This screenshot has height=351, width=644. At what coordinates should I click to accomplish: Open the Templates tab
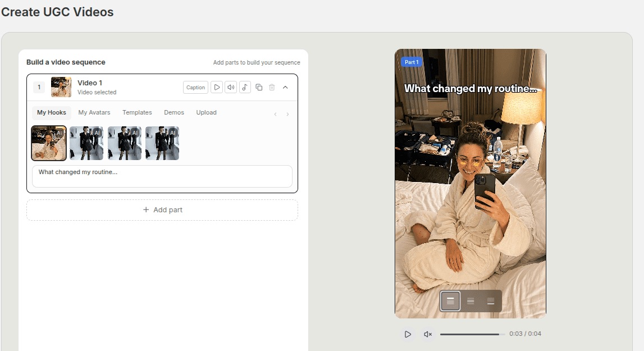(x=137, y=112)
